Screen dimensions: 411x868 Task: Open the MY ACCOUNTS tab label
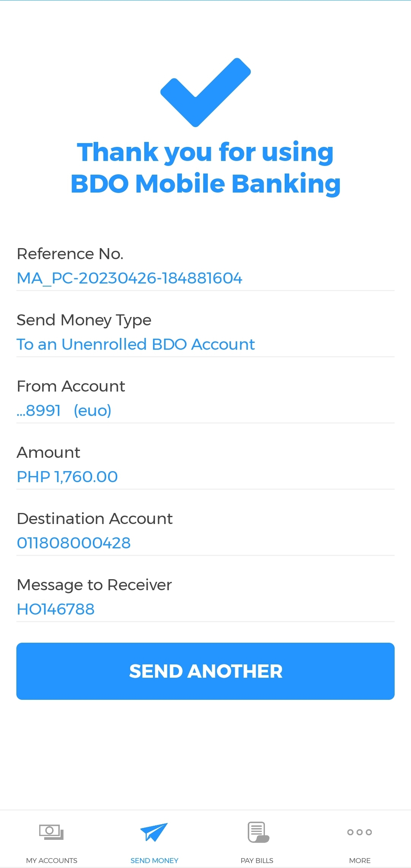point(52,860)
